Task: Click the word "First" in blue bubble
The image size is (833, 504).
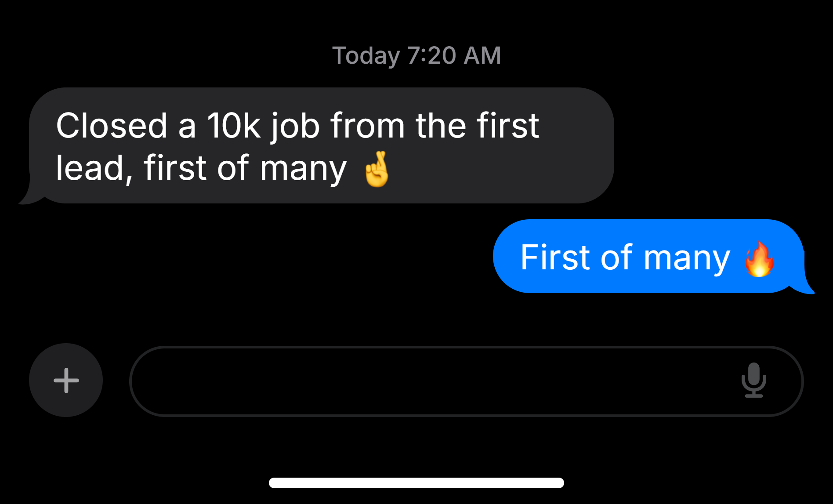Action: point(555,257)
